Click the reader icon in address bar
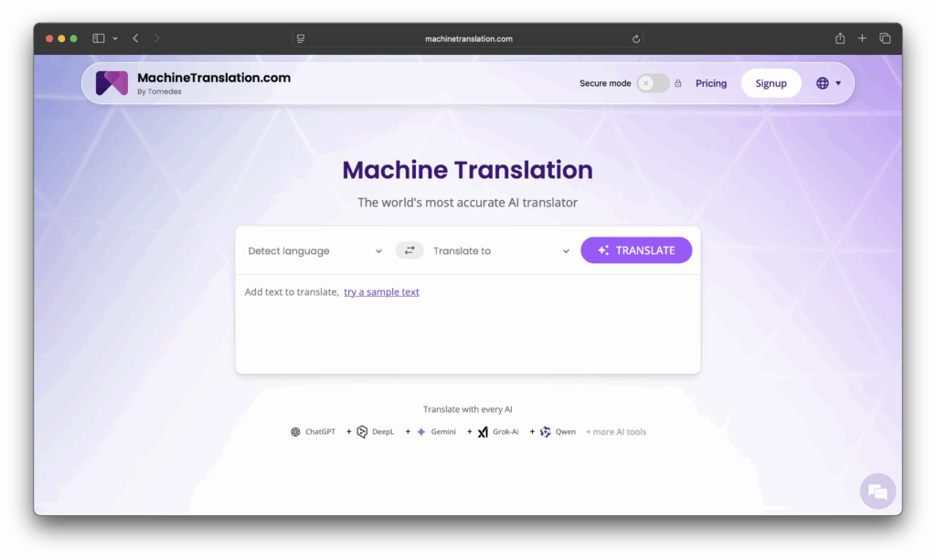This screenshot has width=936, height=560. point(301,38)
